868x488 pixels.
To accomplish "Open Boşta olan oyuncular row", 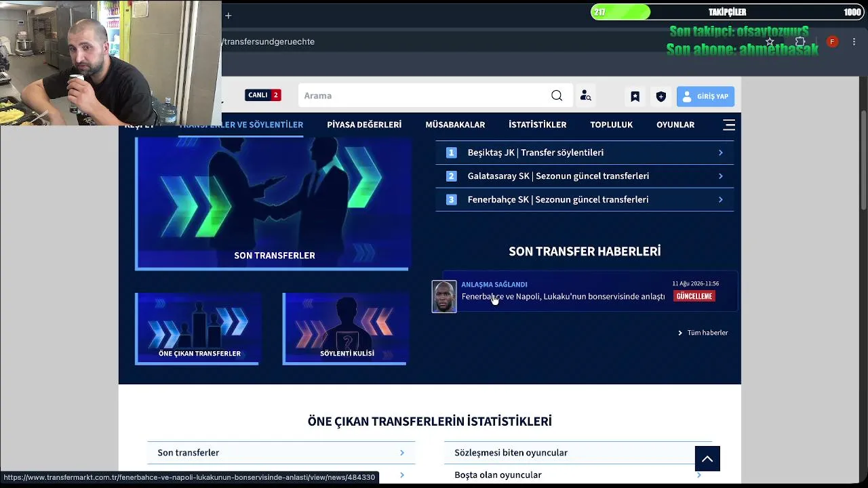I will pos(578,475).
